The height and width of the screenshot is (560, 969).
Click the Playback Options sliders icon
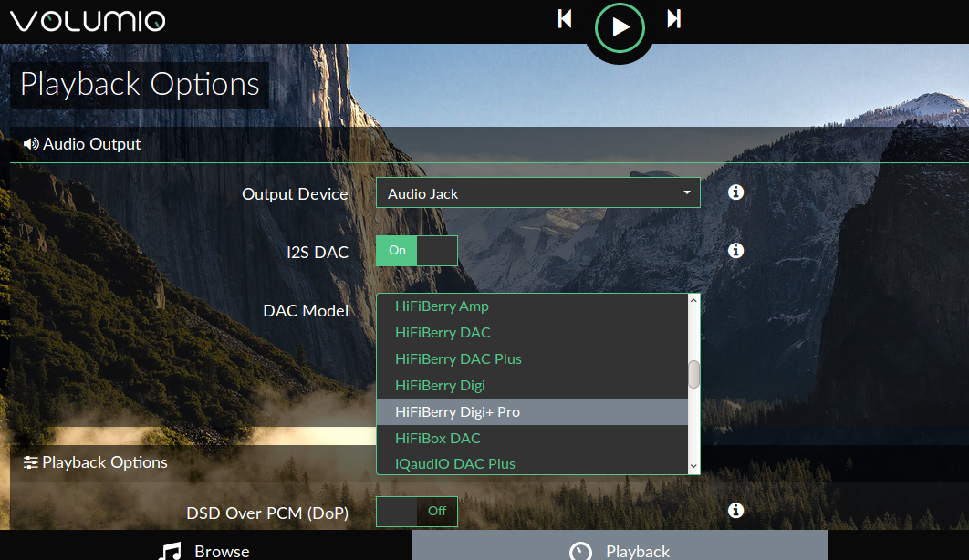pyautogui.click(x=31, y=462)
